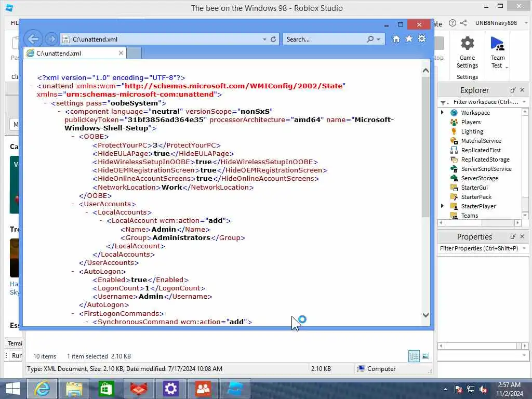Open Roblox Studio from the taskbar

tap(235, 389)
